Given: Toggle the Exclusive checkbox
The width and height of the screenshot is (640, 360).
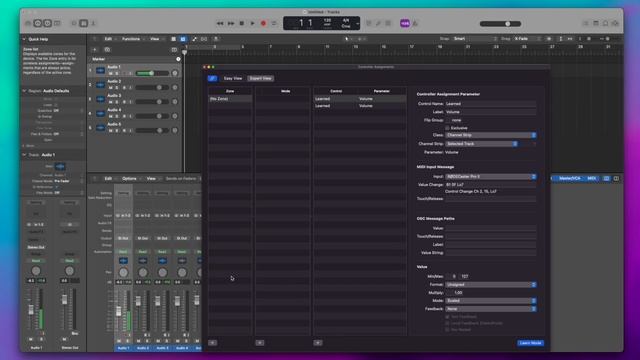Looking at the screenshot, I should pyautogui.click(x=447, y=128).
